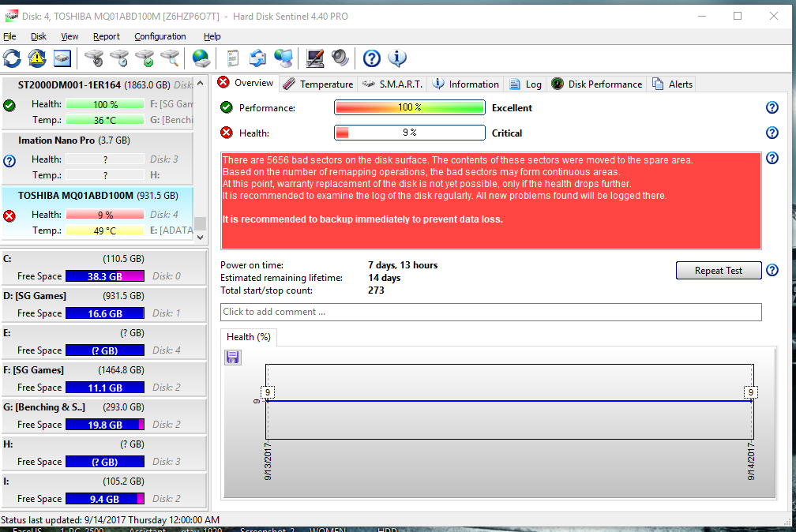Click the 9/13/2017 data point on graph
Viewport: 796px width, 532px height.
(x=267, y=401)
